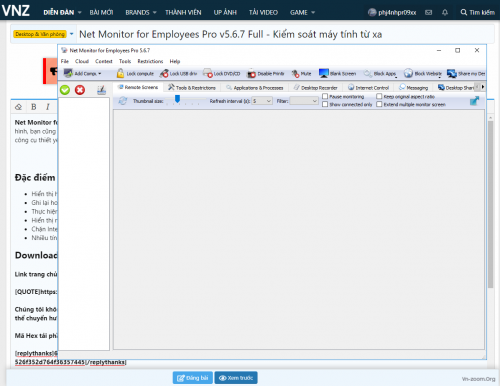This screenshot has width=500, height=386.
Task: Go to THÀNH VIÊN in forum nav
Action: (x=183, y=12)
